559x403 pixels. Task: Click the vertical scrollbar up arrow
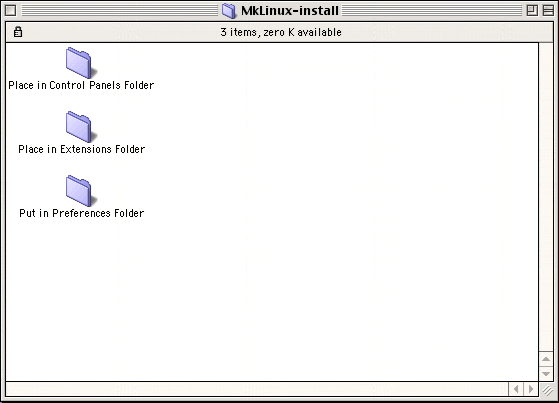pos(546,359)
